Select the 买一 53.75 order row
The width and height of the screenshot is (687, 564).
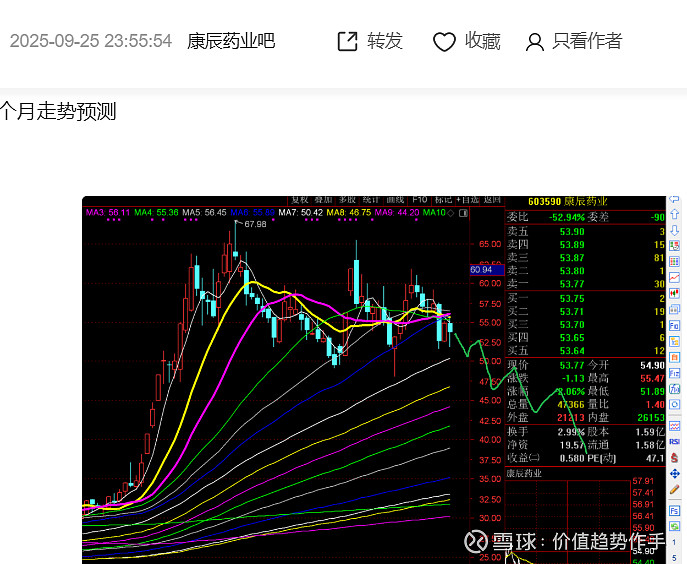click(586, 298)
